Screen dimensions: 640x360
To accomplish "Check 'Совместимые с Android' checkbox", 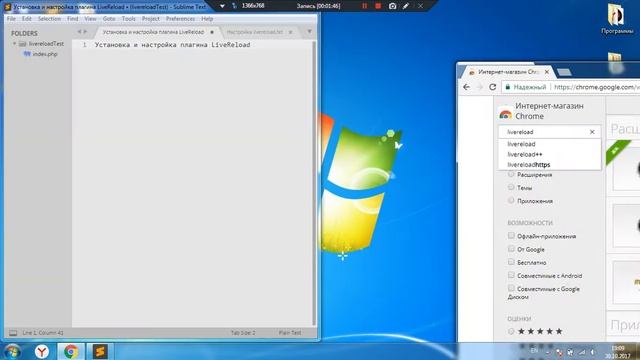I will 511,275.
